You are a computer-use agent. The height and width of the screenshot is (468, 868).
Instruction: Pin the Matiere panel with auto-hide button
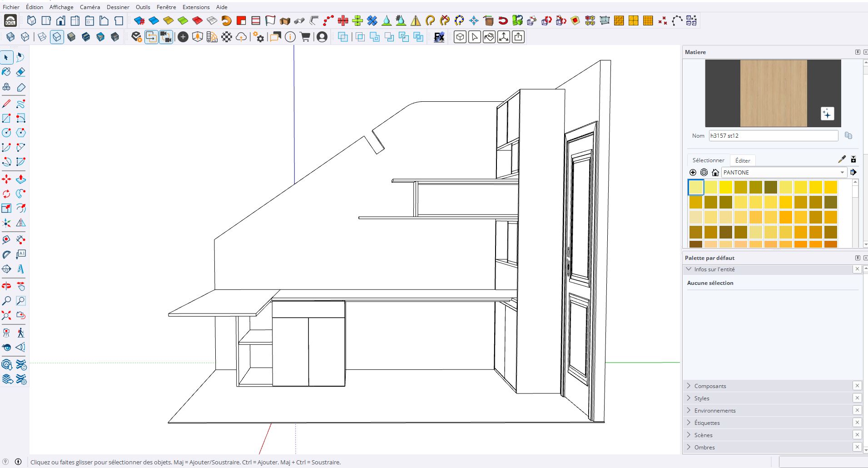click(858, 52)
